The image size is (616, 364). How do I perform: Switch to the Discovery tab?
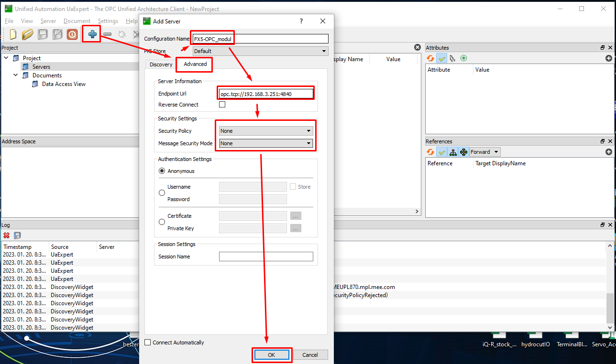point(161,64)
